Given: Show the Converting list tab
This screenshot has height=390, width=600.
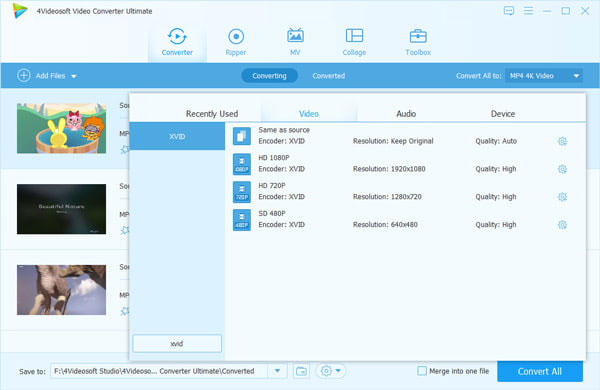Looking at the screenshot, I should [x=269, y=76].
